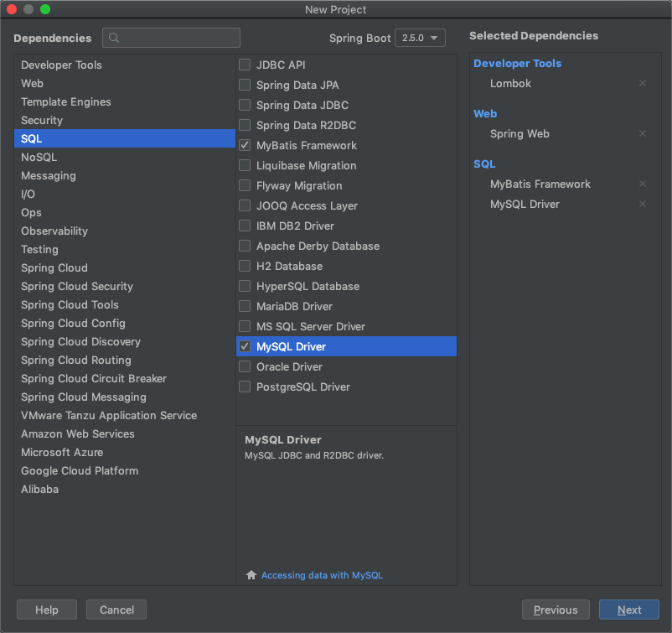Tick the Spring Data JDBC checkbox
Screen dimensions: 672x633
pyautogui.click(x=245, y=105)
